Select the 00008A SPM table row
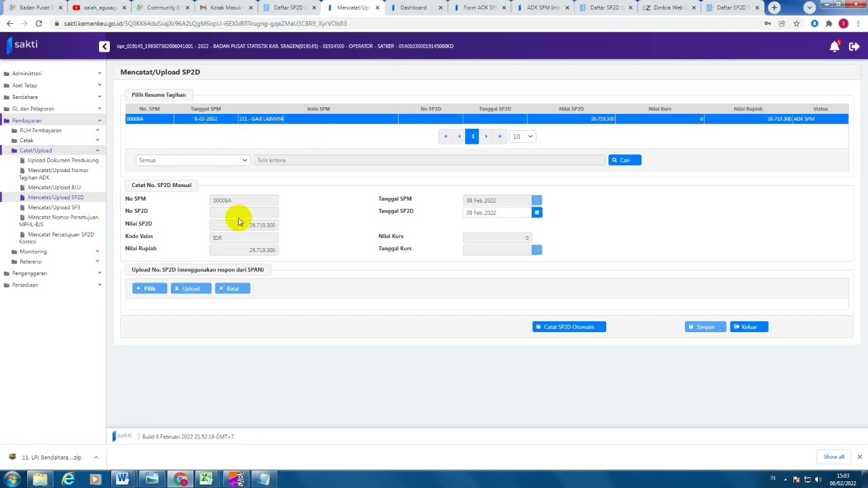The image size is (868, 488). coord(486,119)
